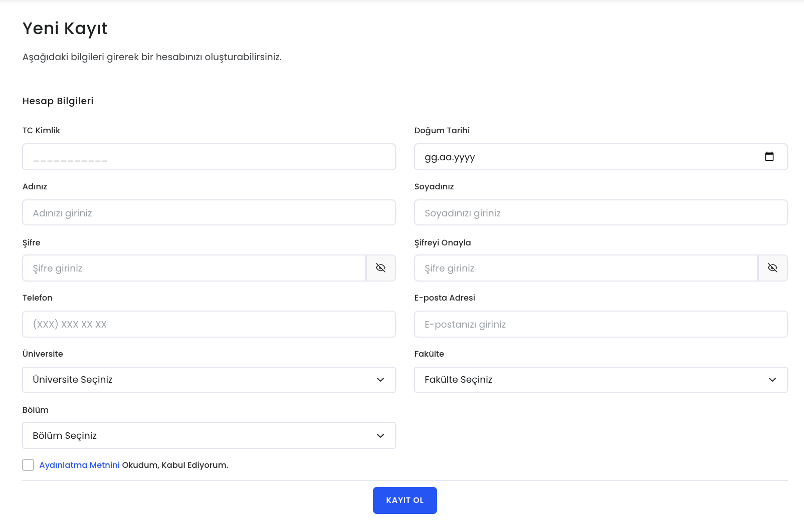Focus the Şifreyi Onayla password input
This screenshot has width=804, height=532.
(x=585, y=268)
